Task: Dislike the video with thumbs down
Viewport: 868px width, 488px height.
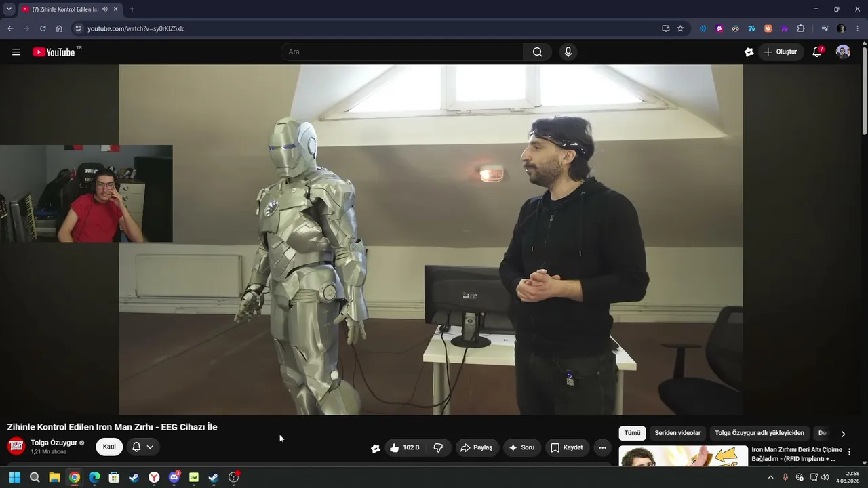Action: click(438, 447)
